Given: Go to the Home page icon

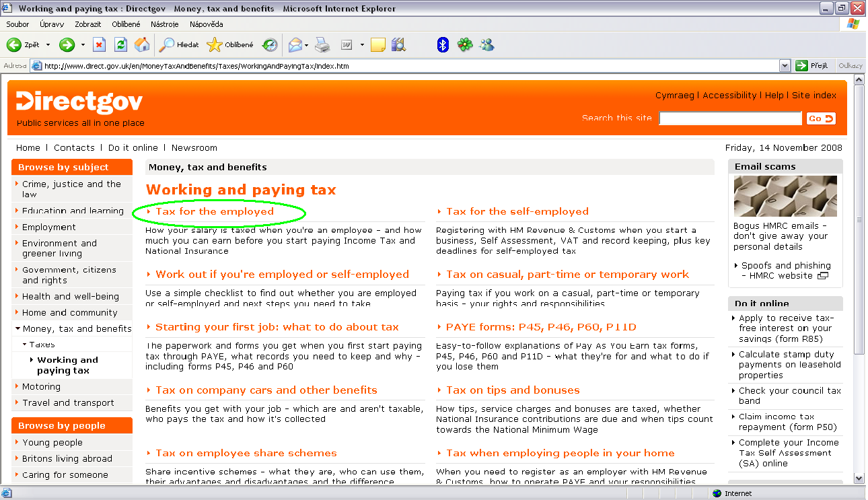Looking at the screenshot, I should point(142,45).
